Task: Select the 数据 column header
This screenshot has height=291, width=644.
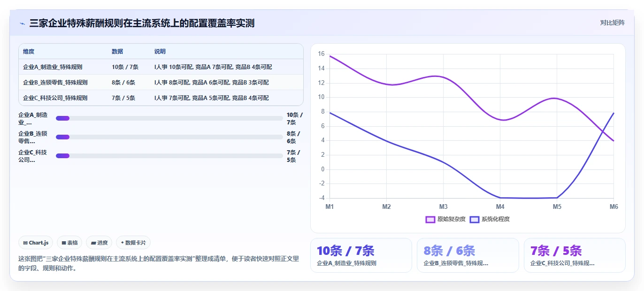Action: [x=117, y=52]
